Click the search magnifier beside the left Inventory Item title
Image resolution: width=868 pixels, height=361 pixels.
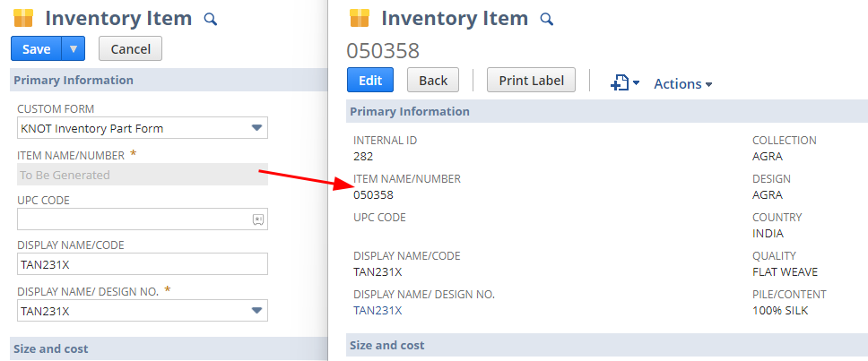pos(211,19)
